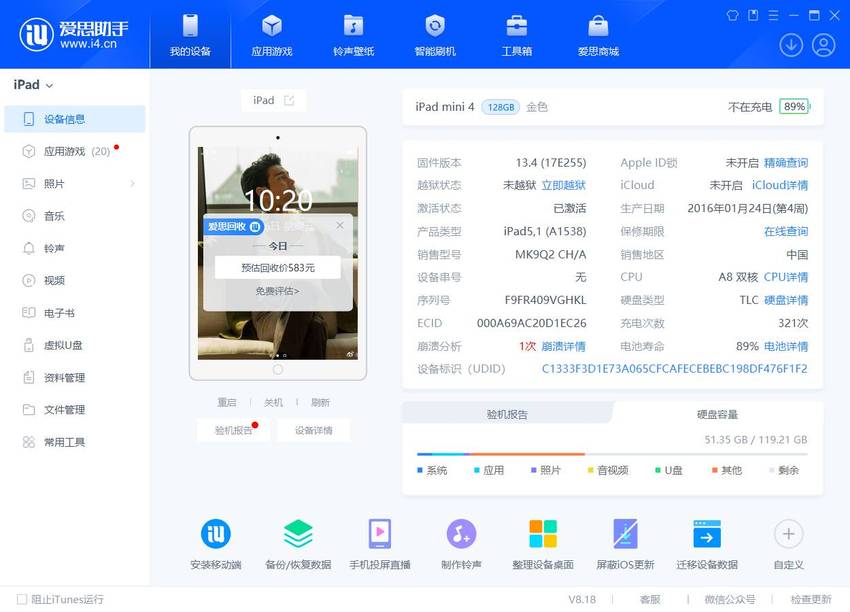Click 在线查询 warranty link
The width and height of the screenshot is (850, 612).
point(785,231)
